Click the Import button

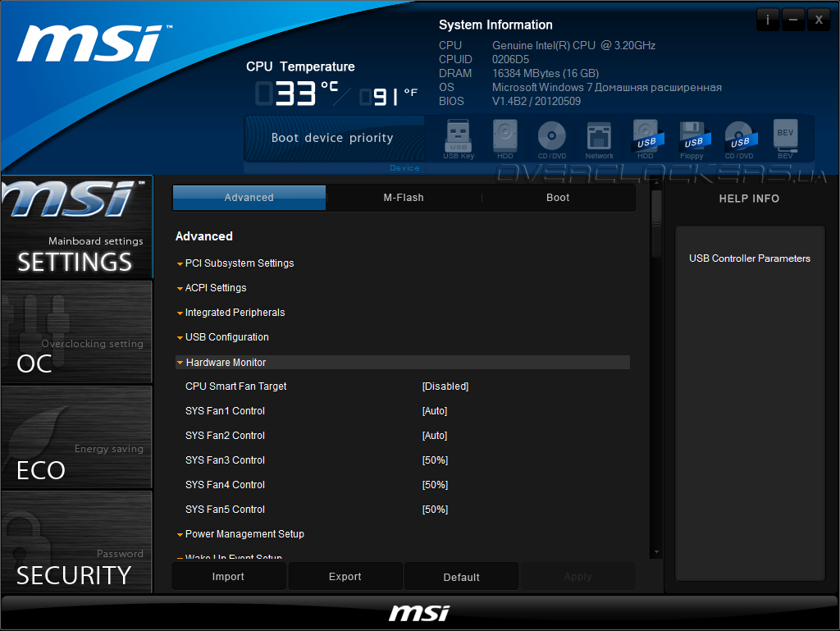tap(228, 576)
